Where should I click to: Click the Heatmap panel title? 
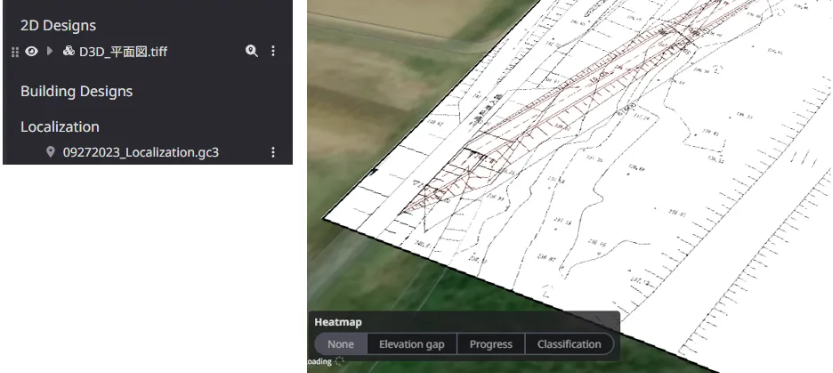pos(338,322)
